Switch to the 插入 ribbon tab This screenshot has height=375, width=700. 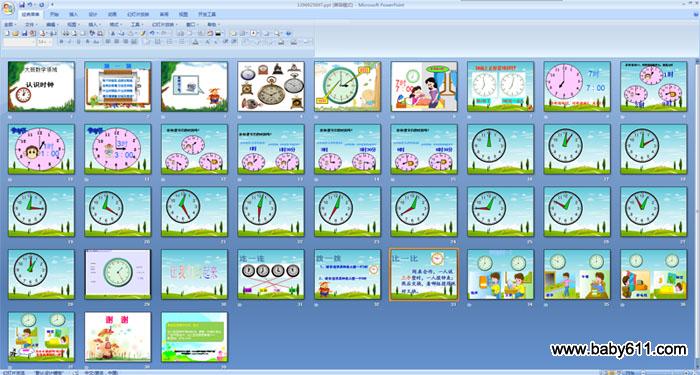73,14
